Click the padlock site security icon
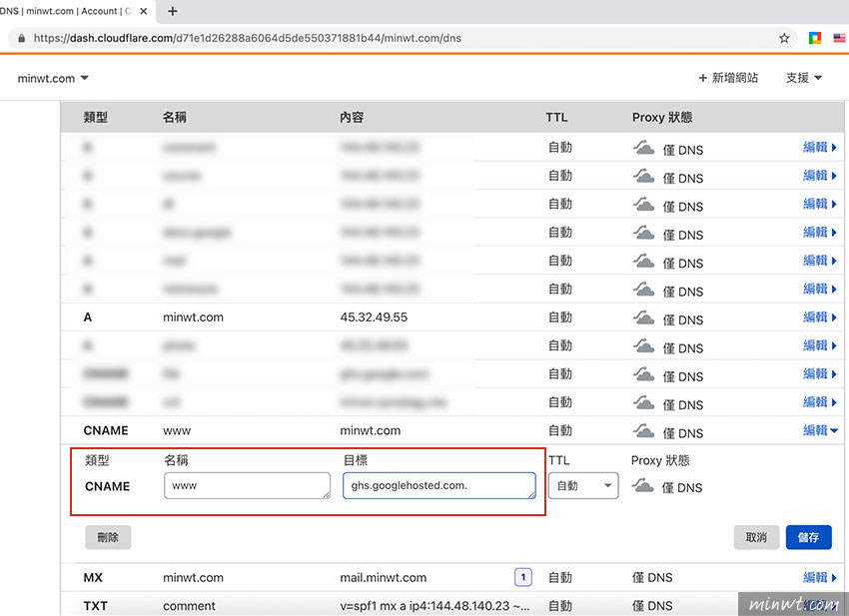 tap(22, 38)
